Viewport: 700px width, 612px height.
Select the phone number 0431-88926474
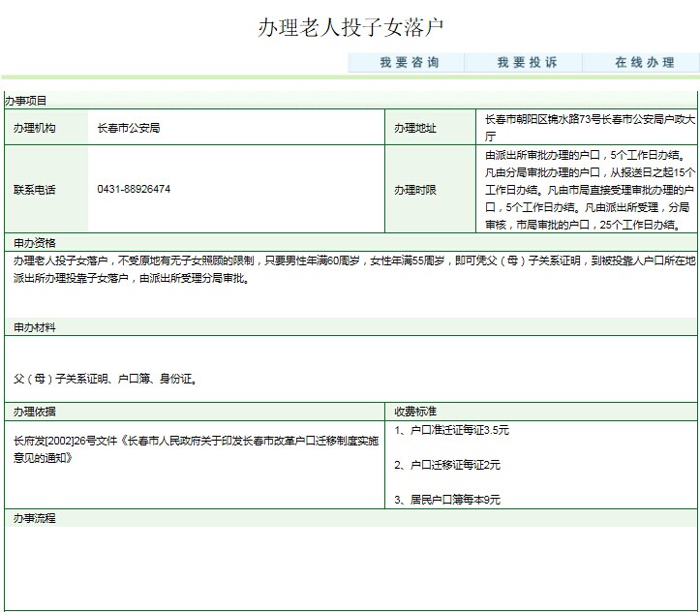134,189
